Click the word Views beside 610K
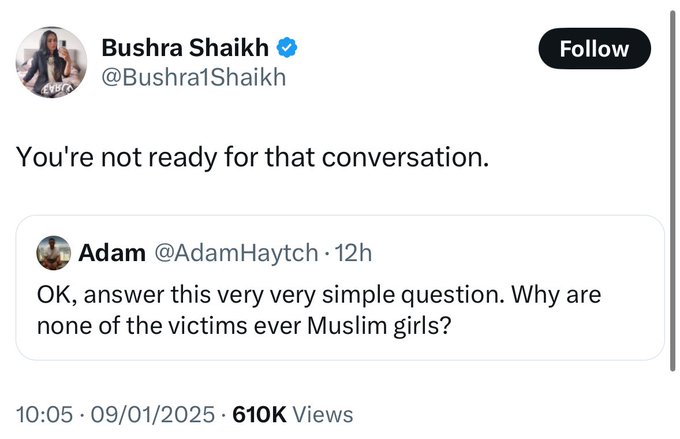This screenshot has width=680, height=439. tap(324, 413)
